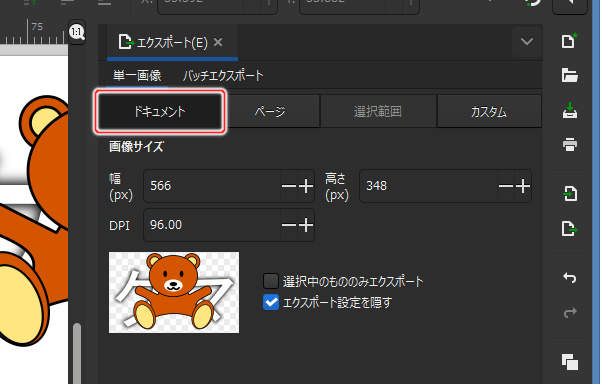Uncheck エクスポート設定を隠す checkbox
600x384 pixels.
[x=271, y=303]
